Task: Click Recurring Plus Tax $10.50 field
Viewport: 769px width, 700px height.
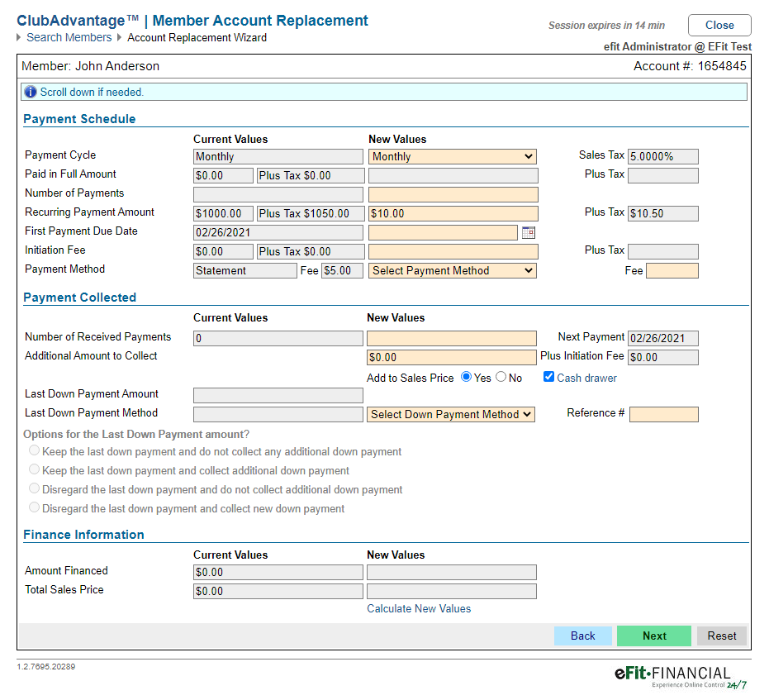Action: [x=663, y=214]
